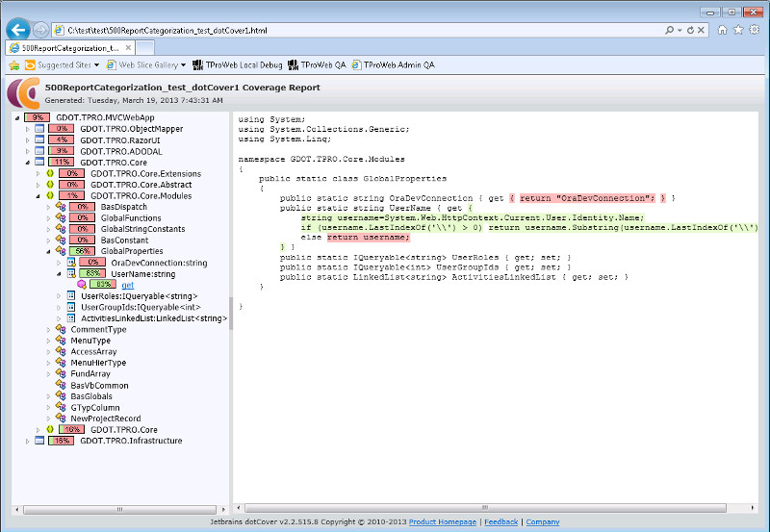Select the GTypColumn tree item
This screenshot has width=770, height=532.
95,407
